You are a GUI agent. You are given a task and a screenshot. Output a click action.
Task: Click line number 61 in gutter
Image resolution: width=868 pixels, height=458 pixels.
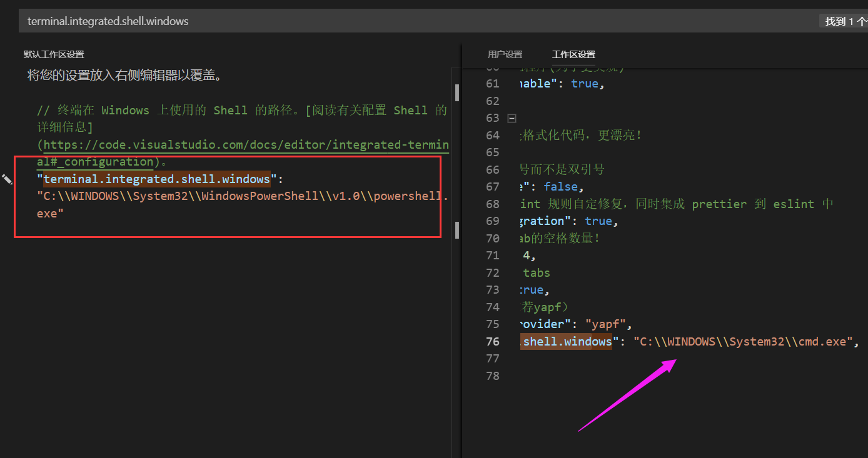492,84
